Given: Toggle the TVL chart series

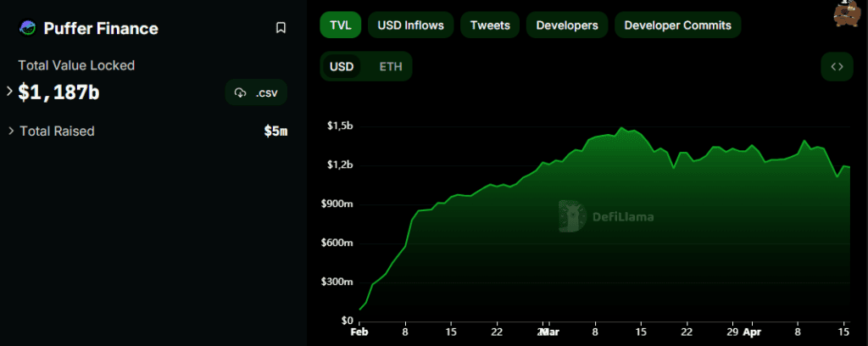Looking at the screenshot, I should pyautogui.click(x=339, y=25).
